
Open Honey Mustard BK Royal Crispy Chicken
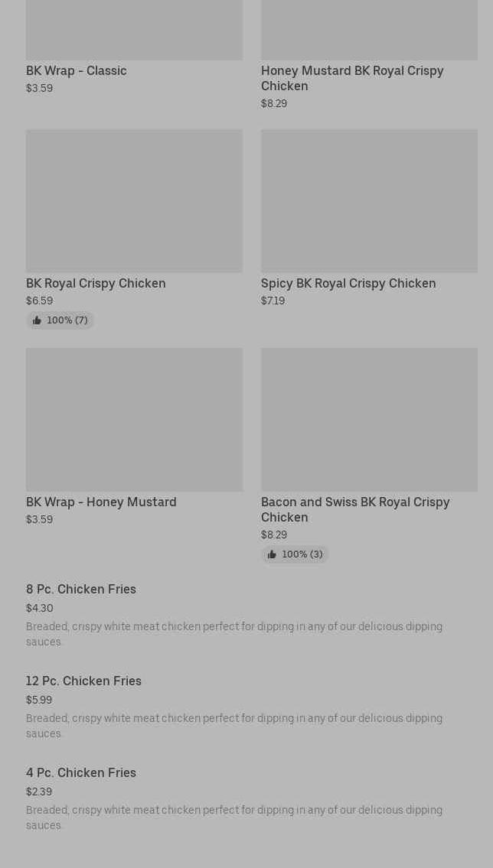coord(351,78)
